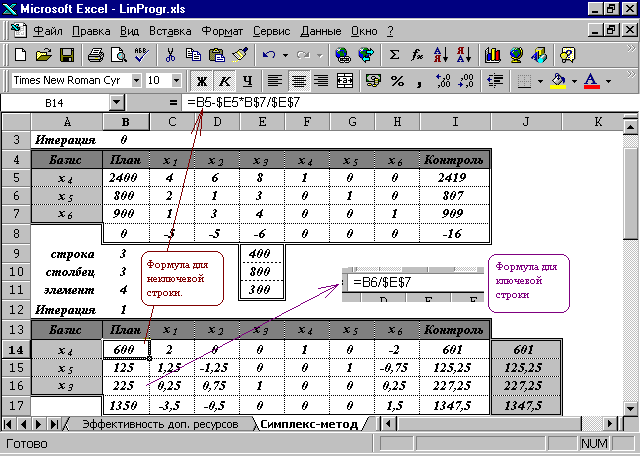Screen dimensions: 640x456
Task: Toggle italic К formatting
Action: click(x=224, y=81)
